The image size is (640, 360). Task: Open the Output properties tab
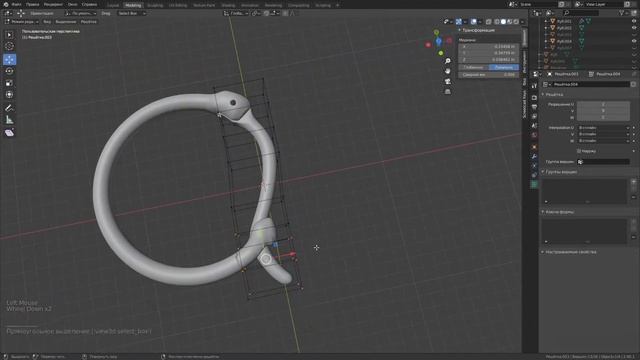pyautogui.click(x=534, y=107)
